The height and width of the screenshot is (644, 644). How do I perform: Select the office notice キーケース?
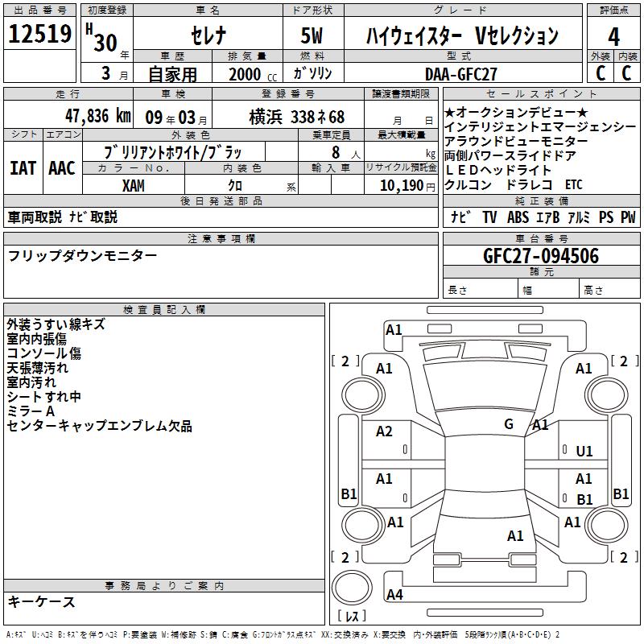coord(41,601)
